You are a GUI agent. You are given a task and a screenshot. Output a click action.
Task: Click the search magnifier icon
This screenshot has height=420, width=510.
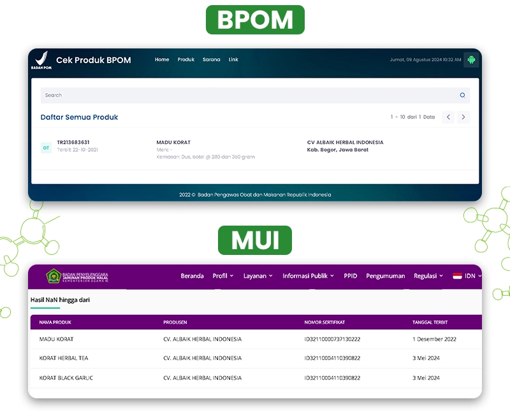462,95
